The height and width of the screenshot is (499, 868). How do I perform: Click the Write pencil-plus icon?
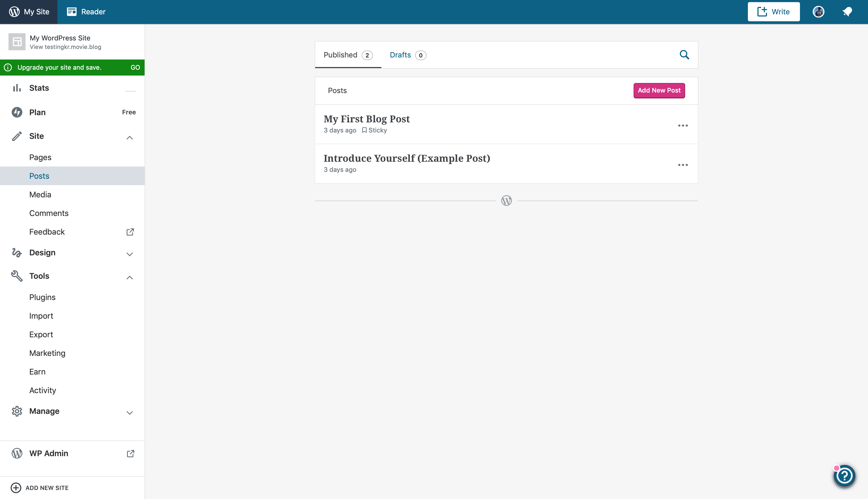[x=762, y=12]
